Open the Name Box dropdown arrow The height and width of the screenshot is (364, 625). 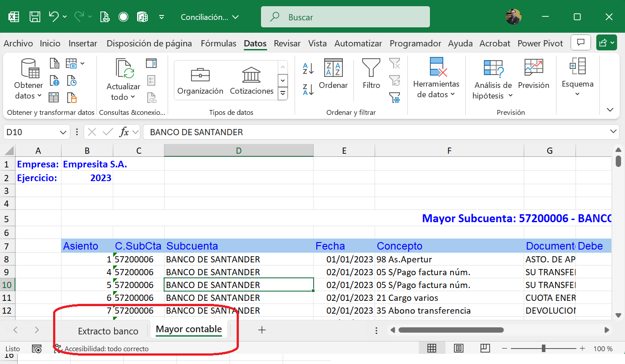(x=62, y=132)
